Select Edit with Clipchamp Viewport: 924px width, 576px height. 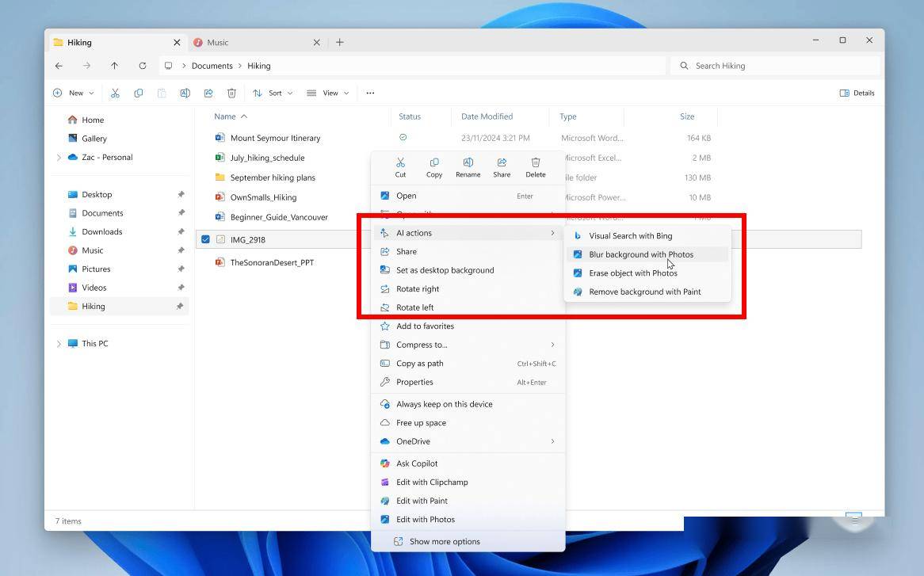[x=468, y=483]
